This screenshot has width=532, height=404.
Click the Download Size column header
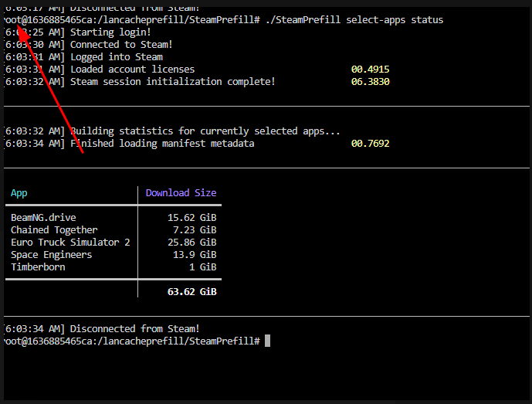[181, 193]
